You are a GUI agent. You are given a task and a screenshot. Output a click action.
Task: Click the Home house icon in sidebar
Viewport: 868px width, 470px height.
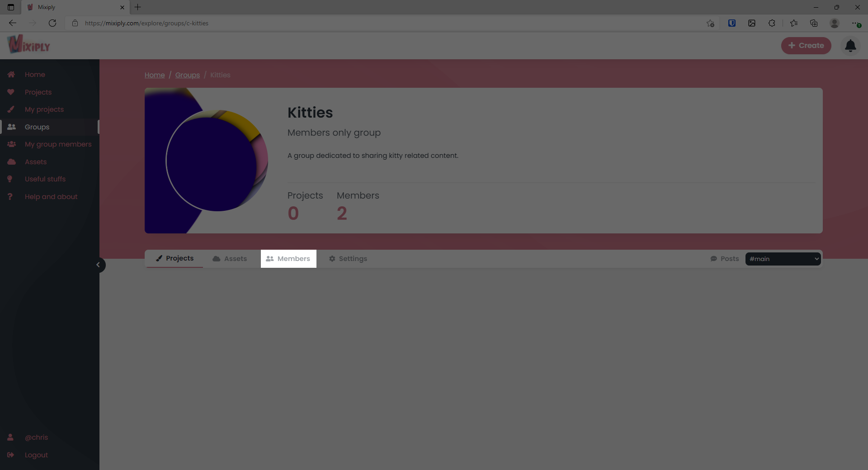click(11, 75)
